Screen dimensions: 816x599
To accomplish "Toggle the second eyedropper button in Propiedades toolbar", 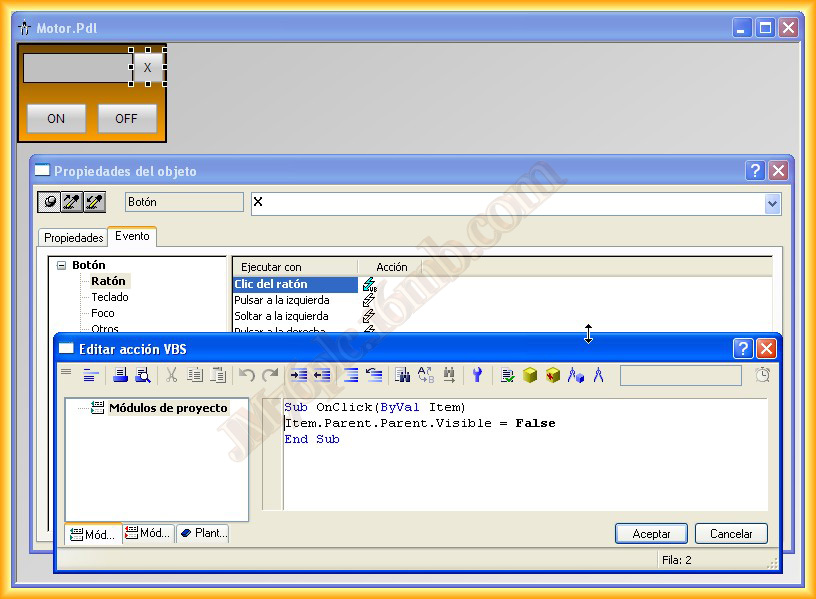I will point(71,203).
